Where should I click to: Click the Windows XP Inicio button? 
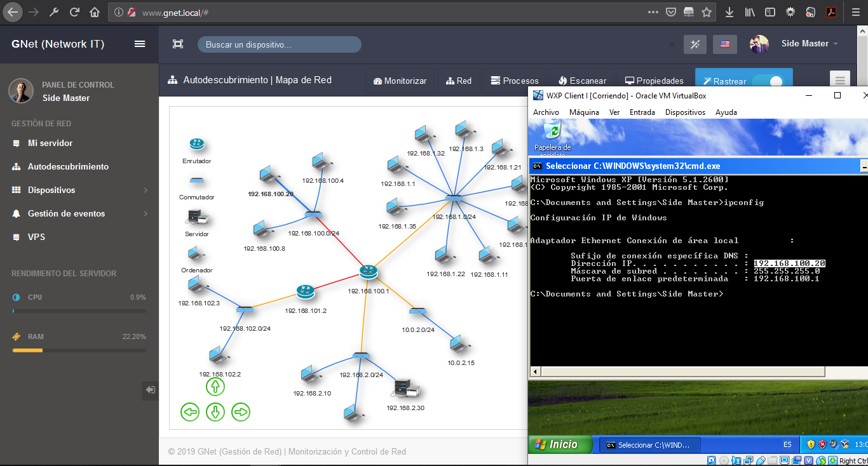[x=561, y=444]
